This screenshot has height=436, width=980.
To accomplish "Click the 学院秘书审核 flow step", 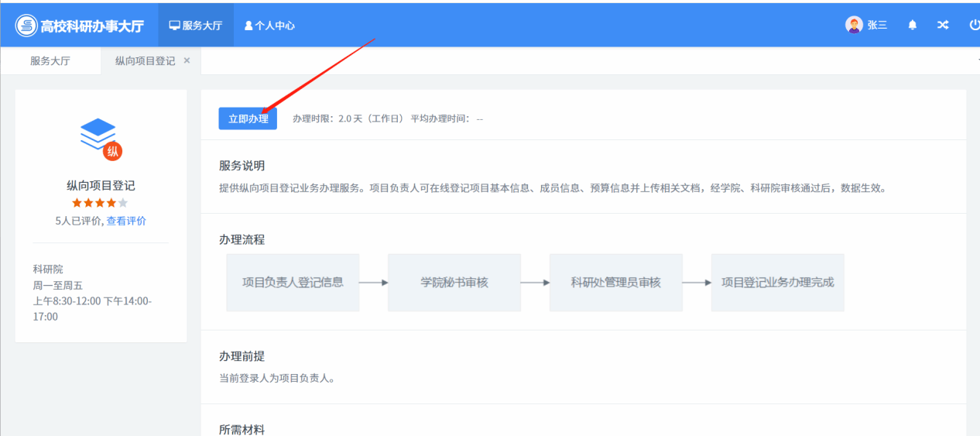I will [454, 283].
